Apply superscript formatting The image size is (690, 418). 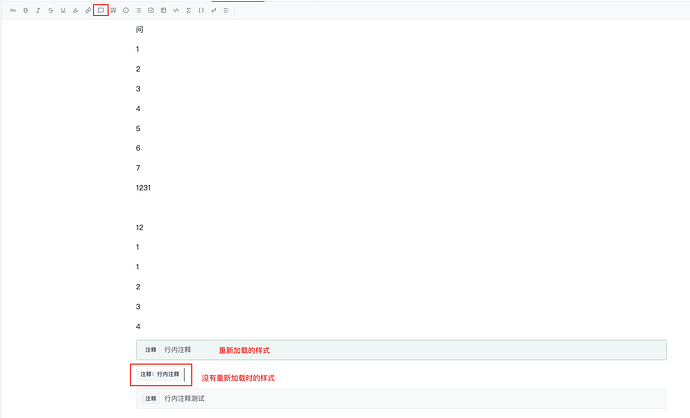213,10
